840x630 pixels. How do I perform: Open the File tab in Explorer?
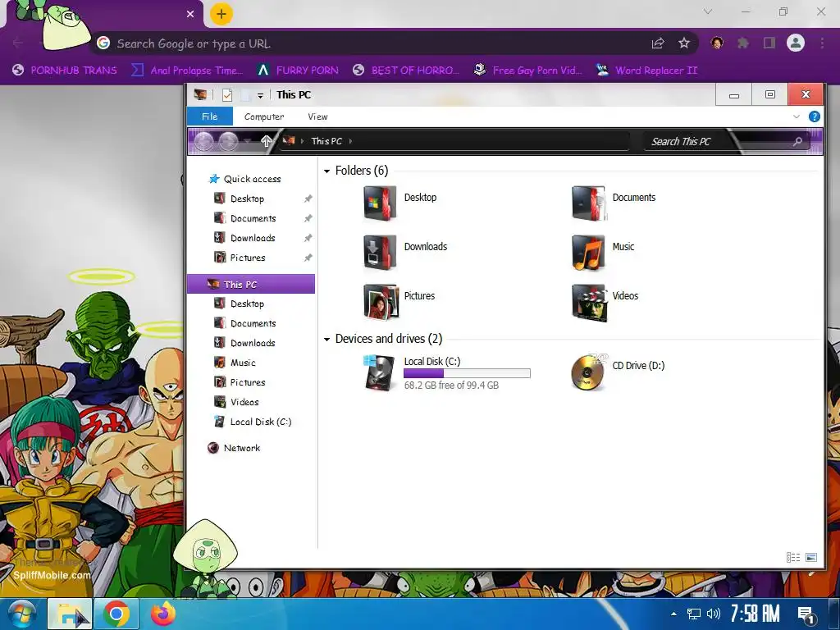[209, 116]
